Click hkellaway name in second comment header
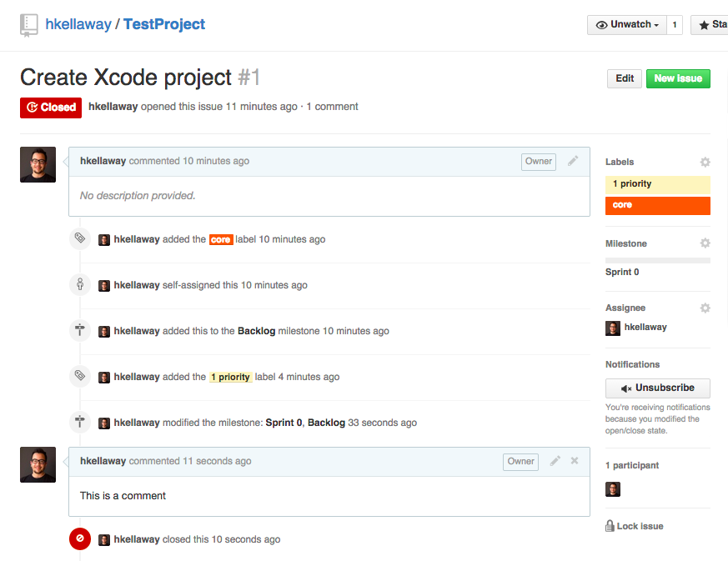Screen dimensions: 728x561 103,461
